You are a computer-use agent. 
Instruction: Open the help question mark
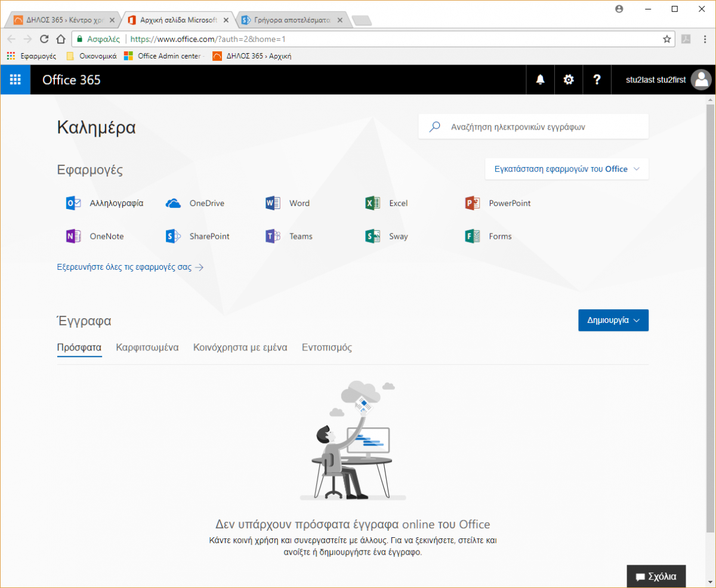point(597,79)
